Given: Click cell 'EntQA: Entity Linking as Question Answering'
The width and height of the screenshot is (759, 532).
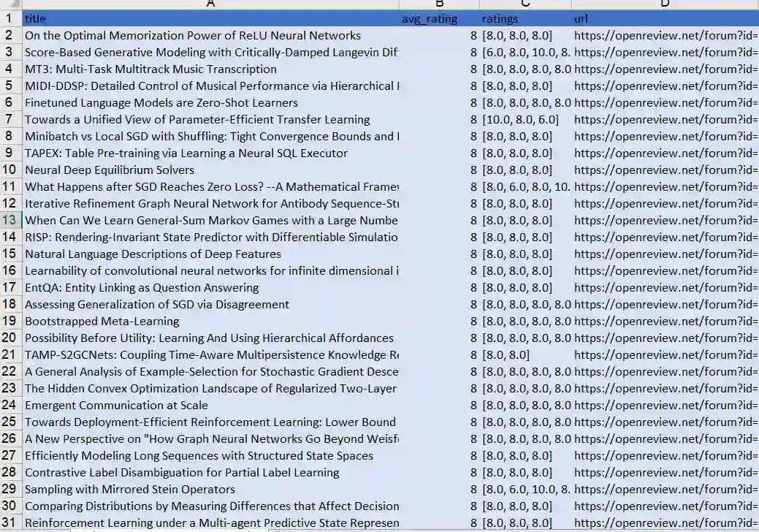Looking at the screenshot, I should pyautogui.click(x=210, y=287).
